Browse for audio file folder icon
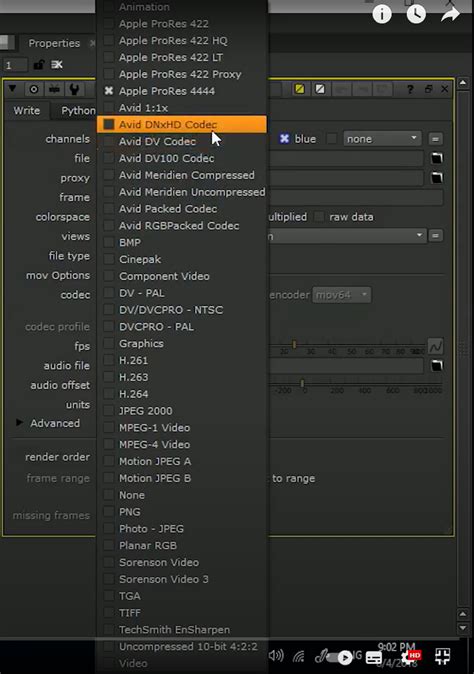Image resolution: width=474 pixels, height=674 pixels. pyautogui.click(x=437, y=366)
